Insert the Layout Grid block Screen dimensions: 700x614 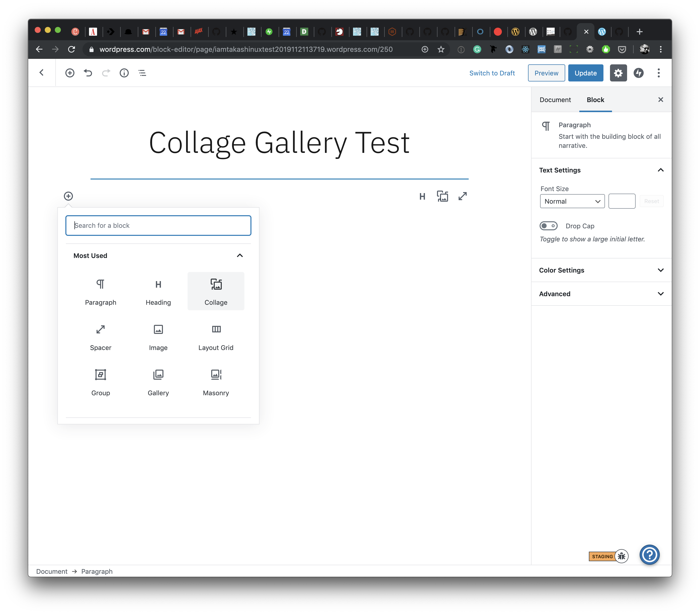216,337
